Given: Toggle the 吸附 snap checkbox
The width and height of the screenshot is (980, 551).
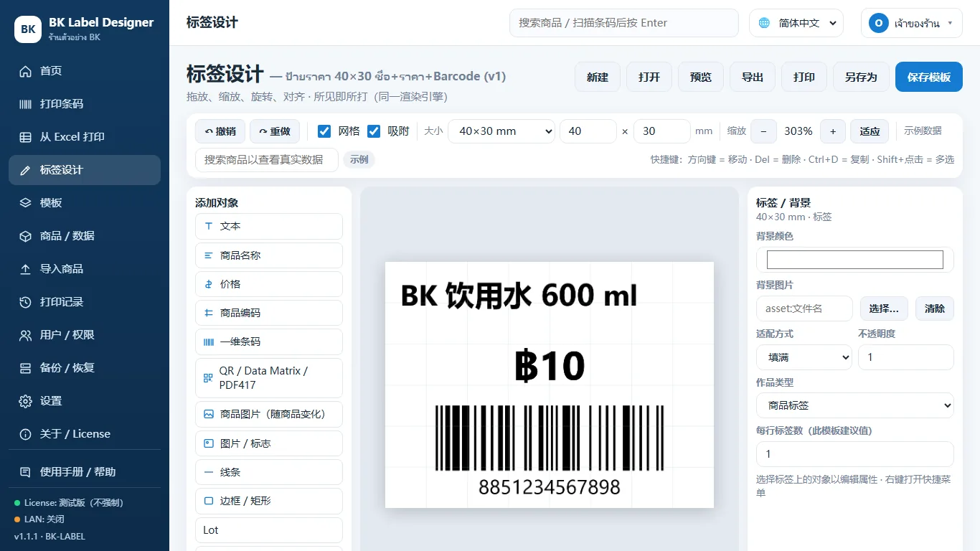Looking at the screenshot, I should click(x=374, y=131).
